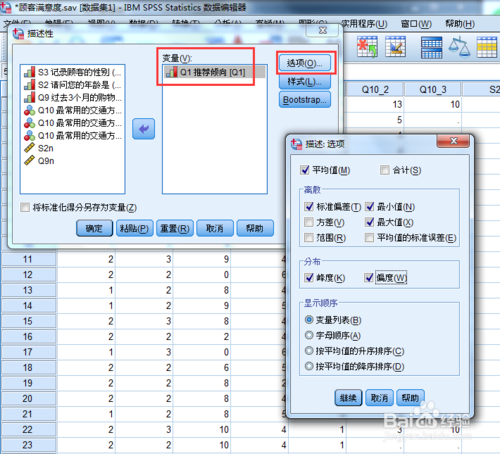This screenshot has height=454, width=500.
Task: Open the 实用程序(U) menu
Action: pos(364,24)
